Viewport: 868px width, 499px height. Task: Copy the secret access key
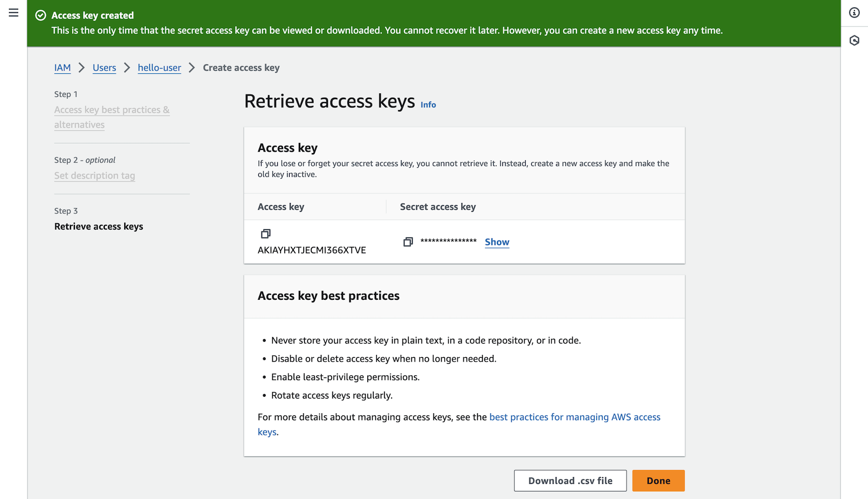coord(408,242)
